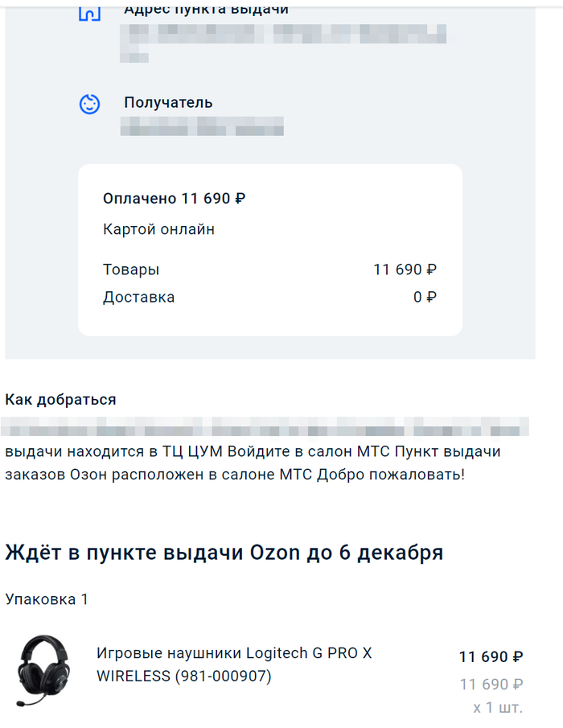Click the directions text mentioning ТЦ ЦУМ
This screenshot has height=728, width=563.
pyautogui.click(x=253, y=452)
